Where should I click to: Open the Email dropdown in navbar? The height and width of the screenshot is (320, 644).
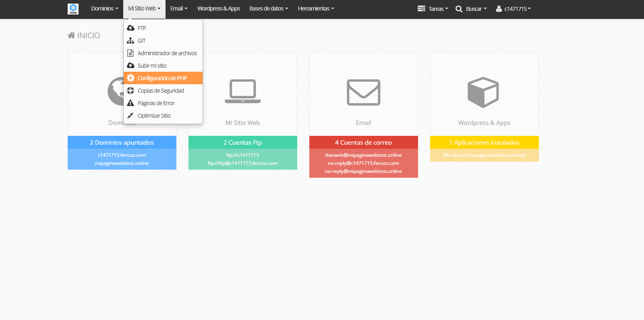[178, 8]
